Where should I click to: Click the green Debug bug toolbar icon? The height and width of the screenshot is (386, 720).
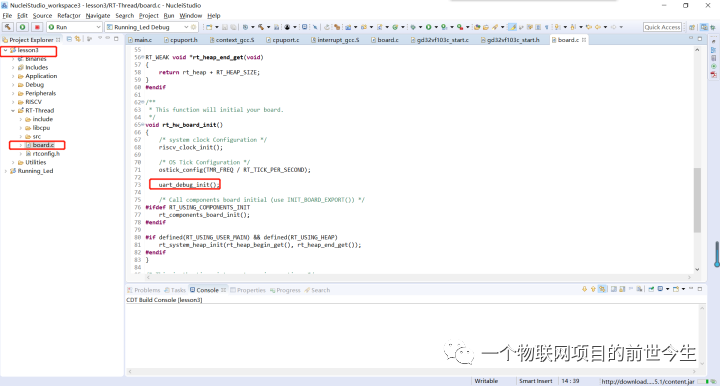pyautogui.click(x=412, y=27)
